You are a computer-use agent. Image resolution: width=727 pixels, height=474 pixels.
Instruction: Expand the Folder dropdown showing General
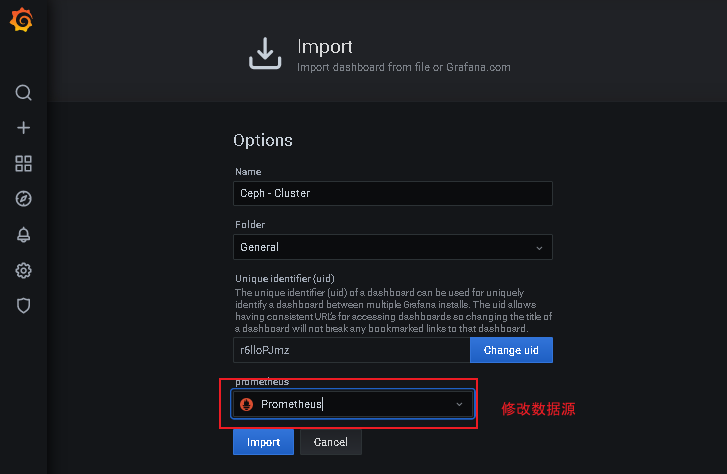pos(393,247)
